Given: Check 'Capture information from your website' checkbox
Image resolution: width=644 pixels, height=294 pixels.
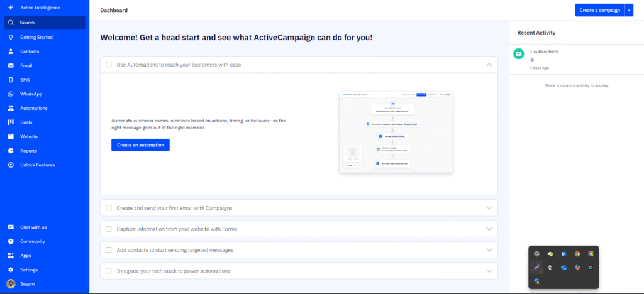Looking at the screenshot, I should tap(109, 229).
